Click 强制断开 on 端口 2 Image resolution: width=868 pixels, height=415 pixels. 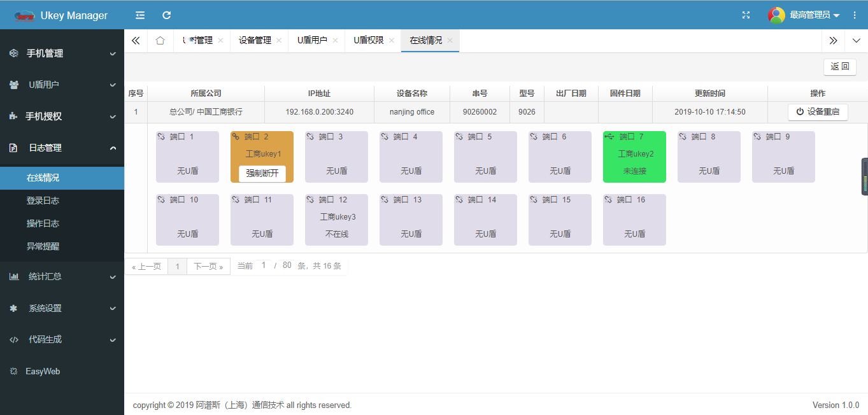[262, 174]
